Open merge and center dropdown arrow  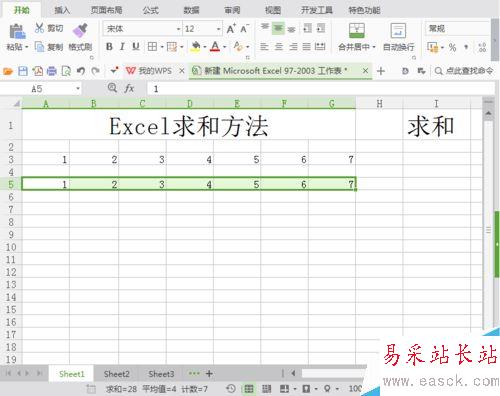[x=374, y=47]
